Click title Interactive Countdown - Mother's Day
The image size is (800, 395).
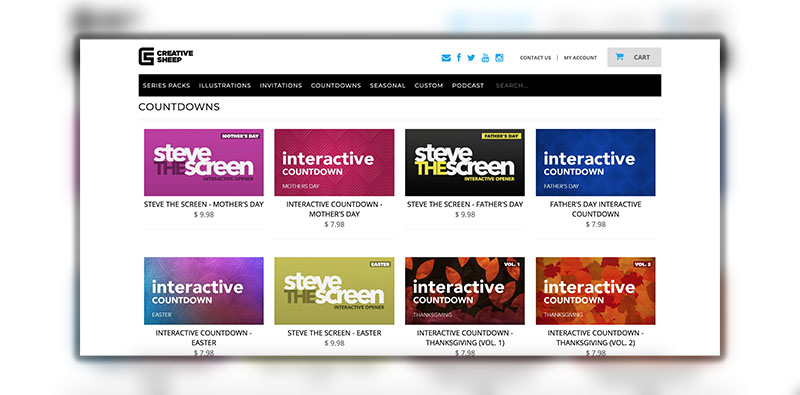tap(334, 209)
